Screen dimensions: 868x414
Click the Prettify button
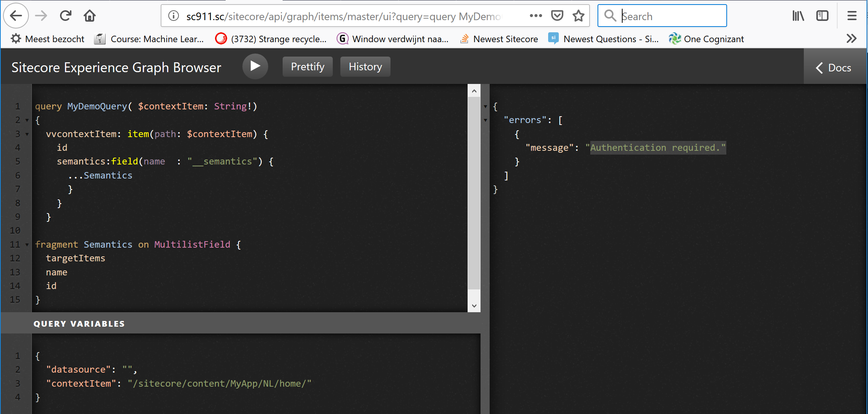(x=308, y=67)
